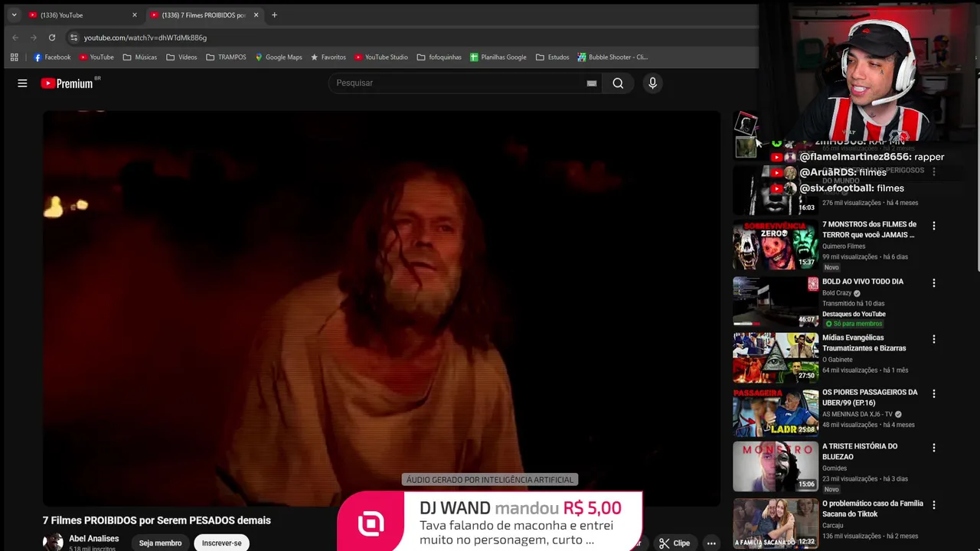The image size is (980, 551).
Task: Expand the tab search dropdown arrow
Action: (14, 15)
